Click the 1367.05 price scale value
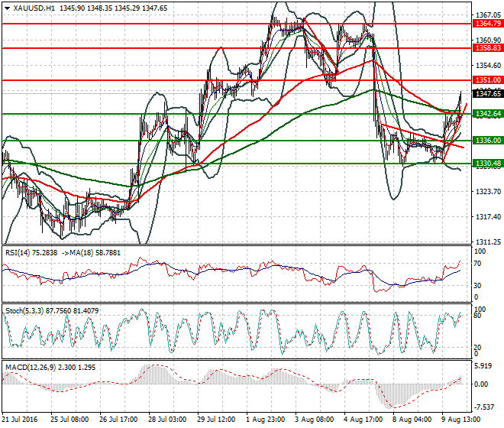 tap(488, 15)
